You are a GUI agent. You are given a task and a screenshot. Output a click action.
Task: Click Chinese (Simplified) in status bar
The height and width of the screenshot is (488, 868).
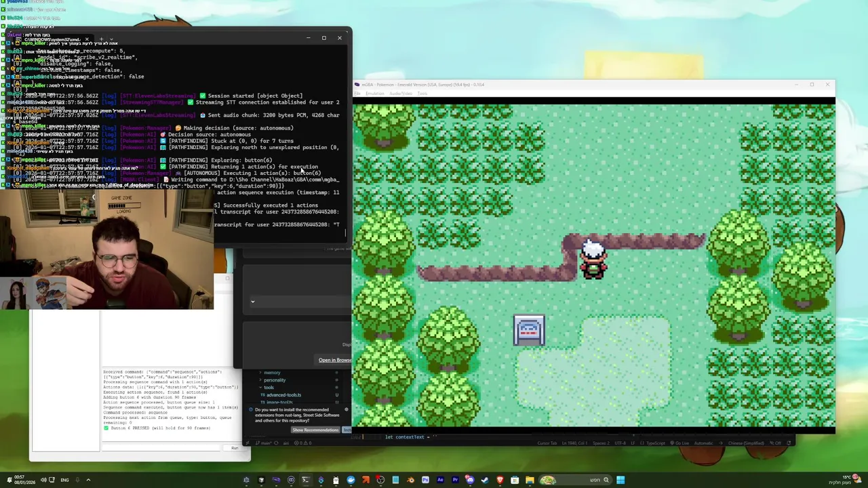tap(746, 443)
